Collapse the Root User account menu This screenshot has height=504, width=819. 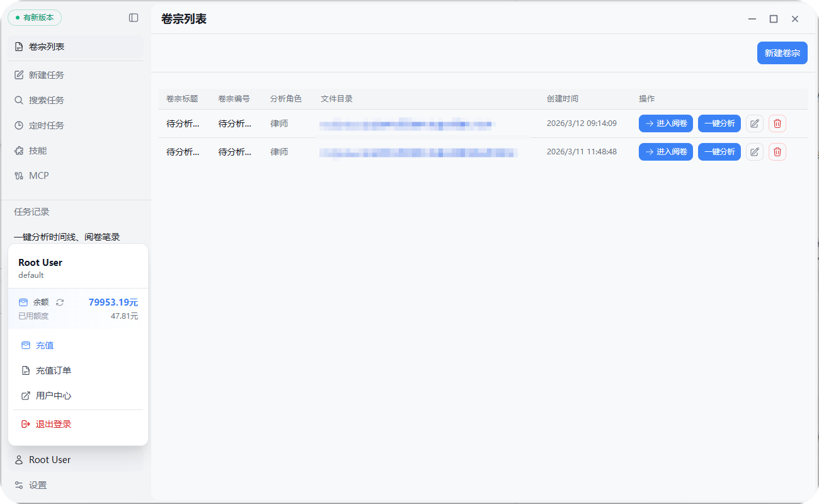50,460
